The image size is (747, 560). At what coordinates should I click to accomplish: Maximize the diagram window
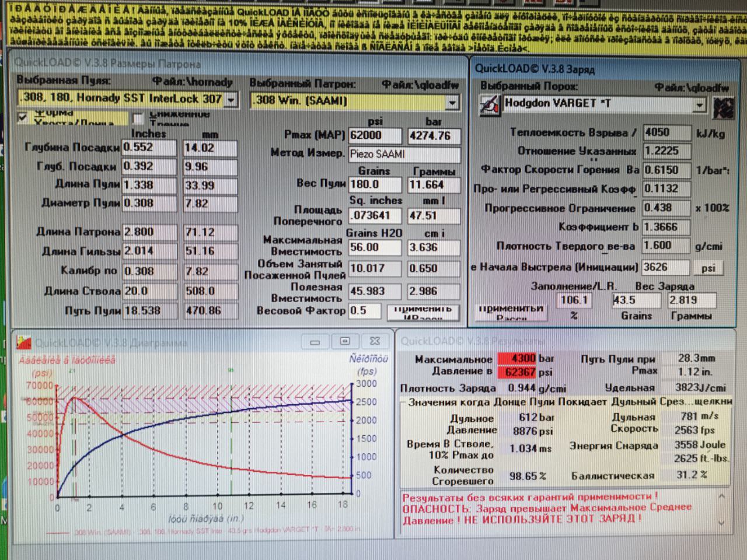(x=345, y=341)
